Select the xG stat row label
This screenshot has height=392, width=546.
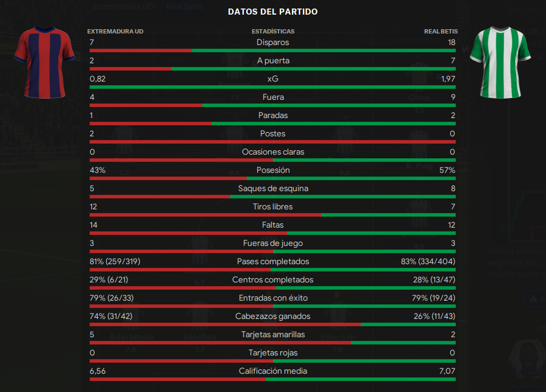point(272,79)
